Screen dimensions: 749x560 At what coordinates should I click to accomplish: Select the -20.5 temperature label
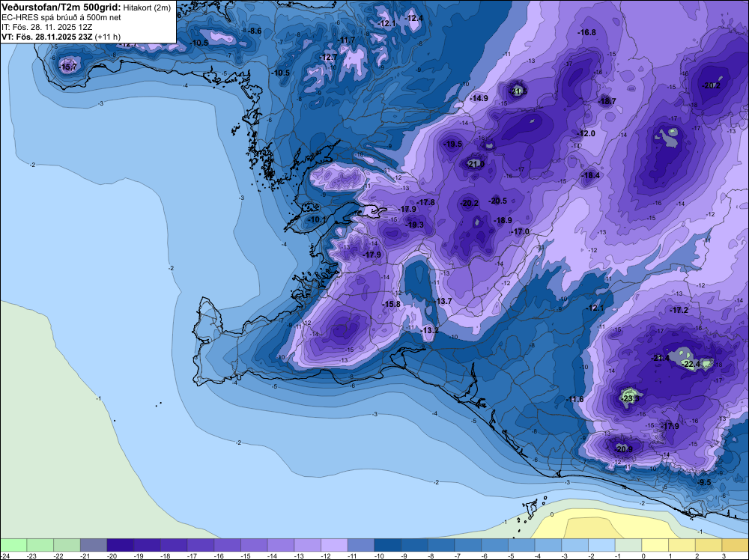[498, 201]
